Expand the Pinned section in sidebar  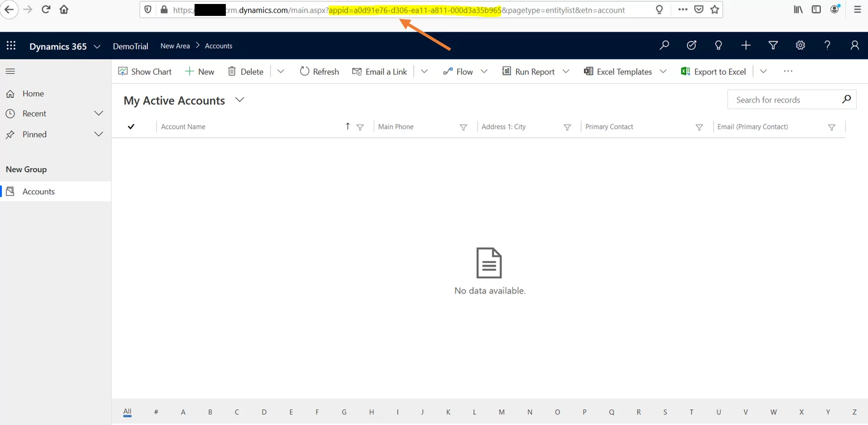(x=99, y=134)
